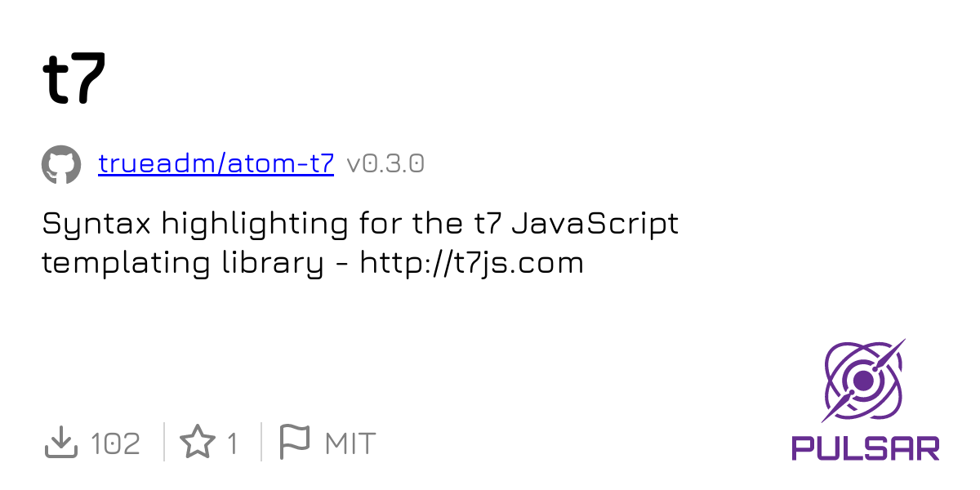Click the downloads arrow icon
Screen dimensions: 980x490
(x=60, y=443)
